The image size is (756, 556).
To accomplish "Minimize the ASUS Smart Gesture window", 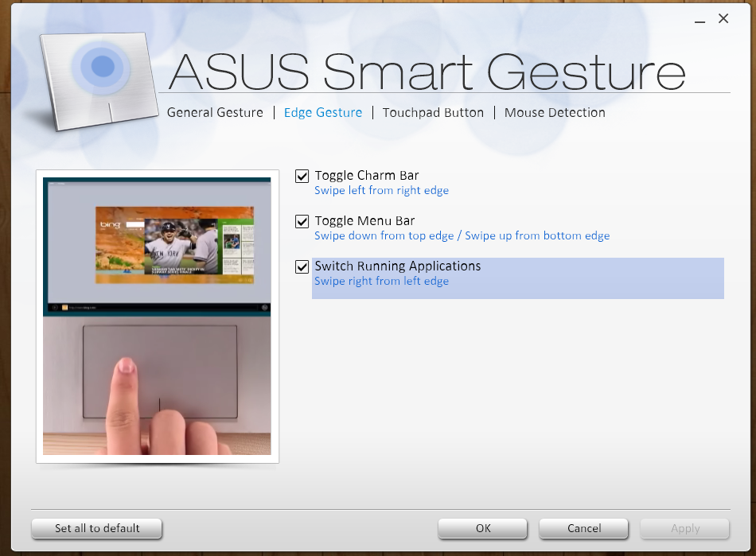I will coord(700,20).
